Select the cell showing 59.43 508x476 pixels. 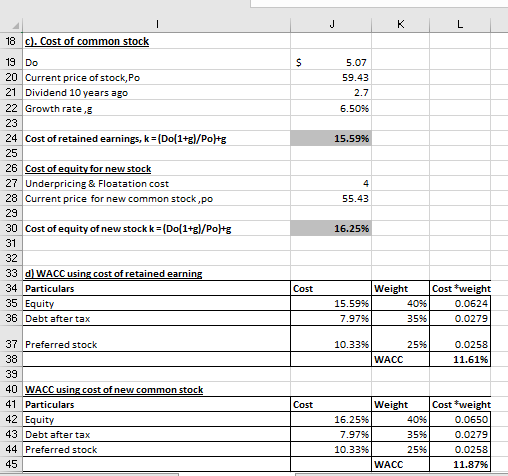click(x=331, y=77)
